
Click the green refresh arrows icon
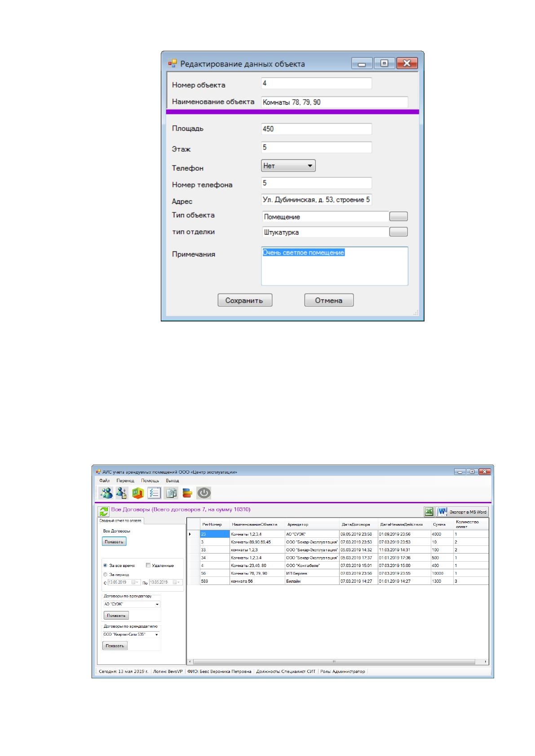[x=104, y=512]
